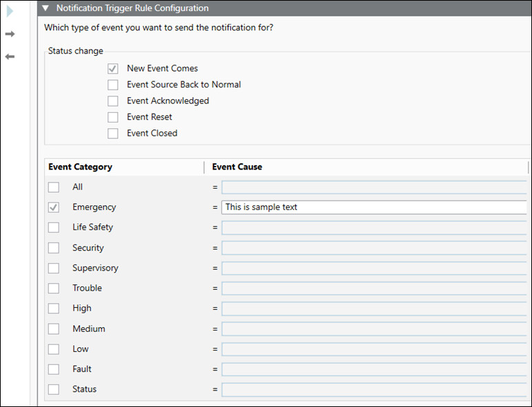Enable the Security category checkbox
This screenshot has height=407, width=532.
pos(54,248)
